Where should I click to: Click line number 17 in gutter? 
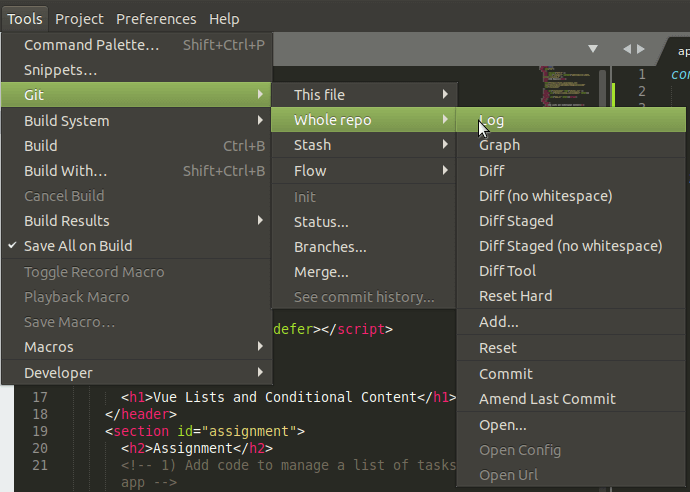pos(40,397)
